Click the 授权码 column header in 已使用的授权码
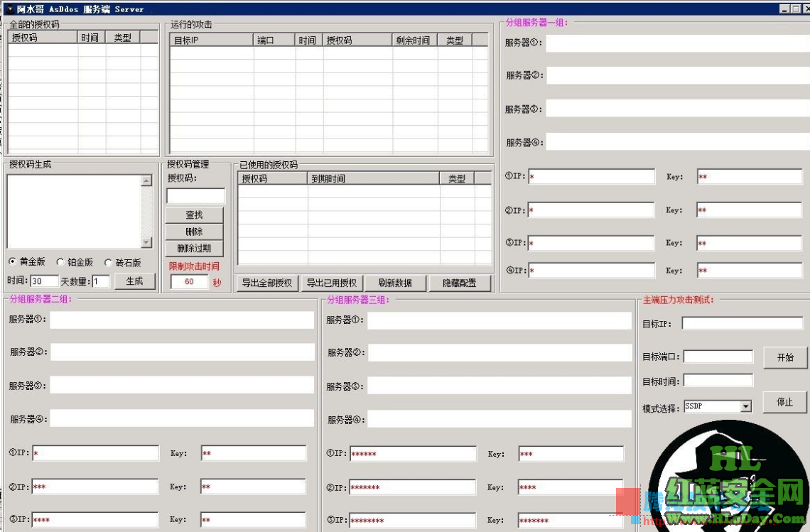Image resolution: width=810 pixels, height=532 pixels. coord(273,178)
